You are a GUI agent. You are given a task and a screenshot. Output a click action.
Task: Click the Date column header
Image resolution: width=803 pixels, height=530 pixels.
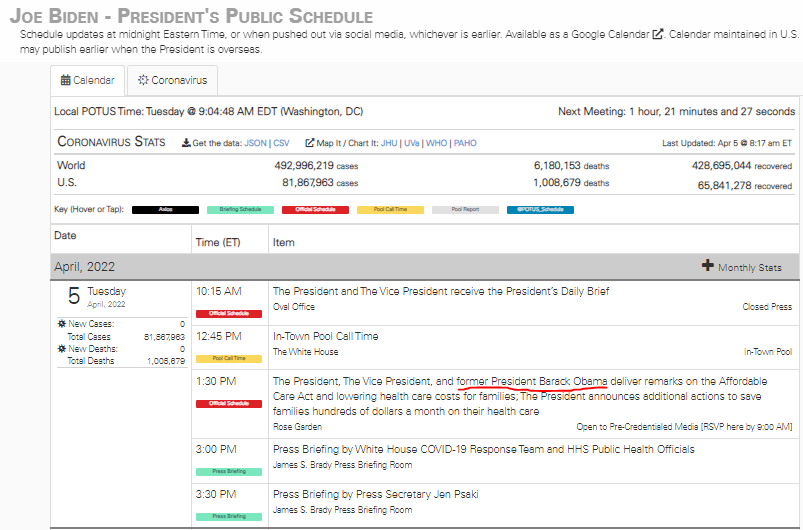pyautogui.click(x=65, y=236)
